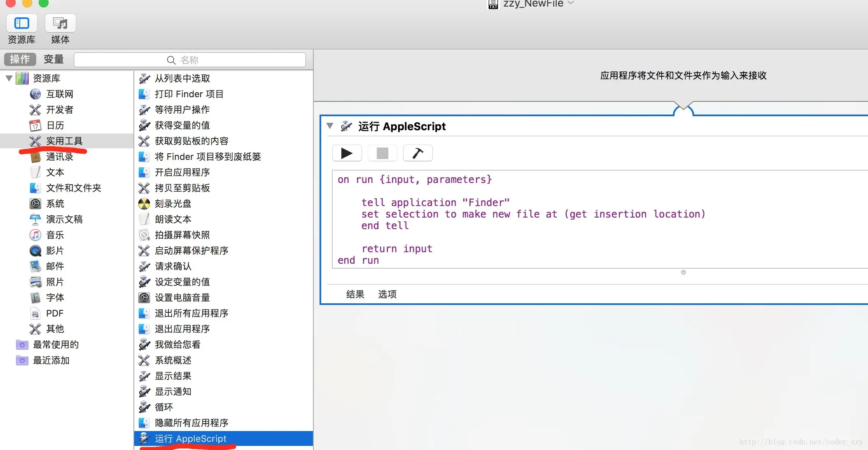This screenshot has height=450, width=868.
Task: Switch to the 媒体 (Media) browser
Action: (x=60, y=28)
